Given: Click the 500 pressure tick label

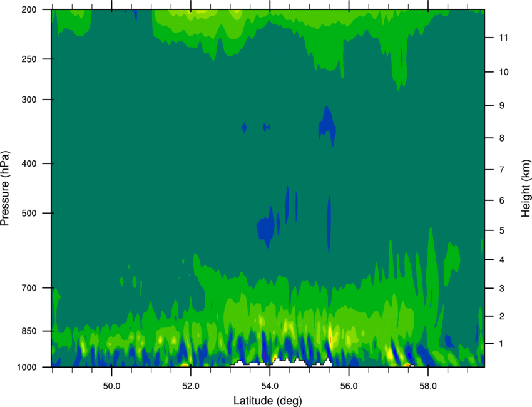Looking at the screenshot, I should point(29,213).
